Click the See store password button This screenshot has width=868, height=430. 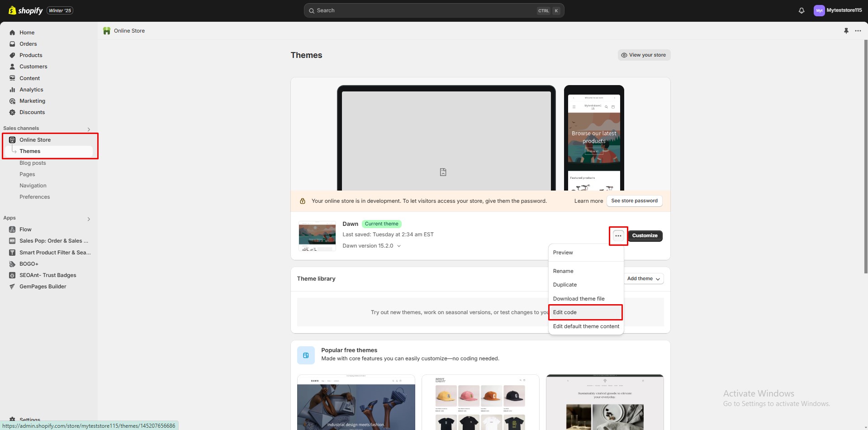(x=634, y=201)
